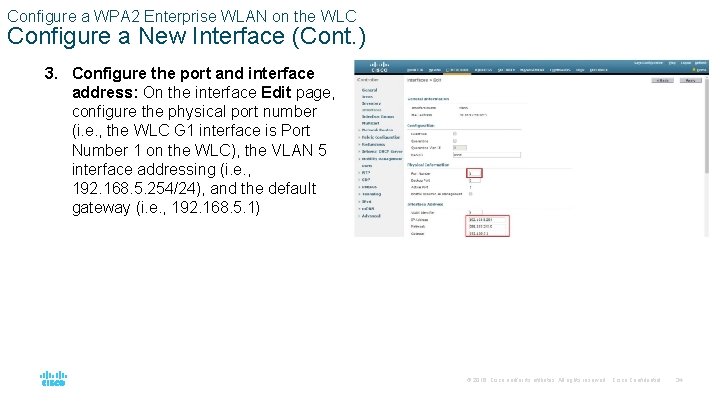Viewport: 720px width, 405px height.
Task: Expand IPv6 in sidebar
Action: point(366,202)
